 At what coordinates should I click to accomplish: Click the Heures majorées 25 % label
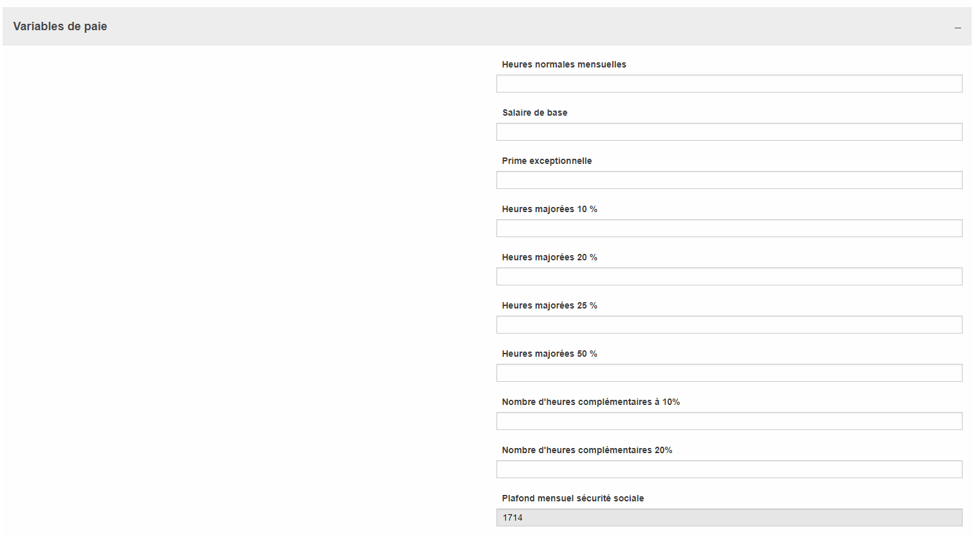[549, 305]
